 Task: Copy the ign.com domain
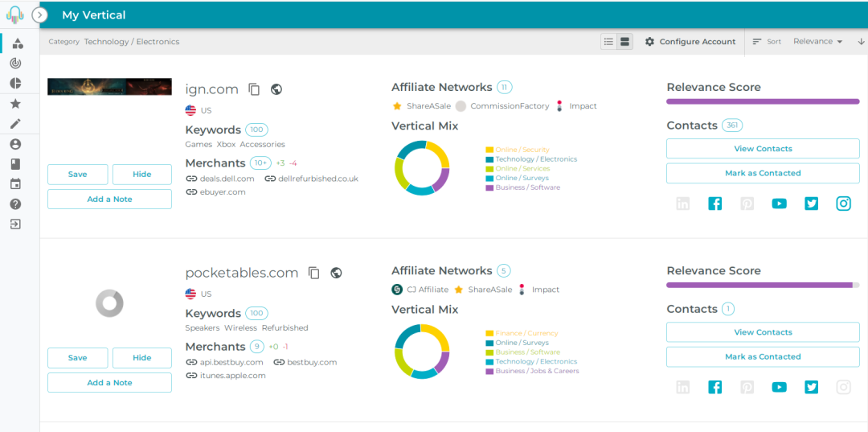(x=254, y=89)
